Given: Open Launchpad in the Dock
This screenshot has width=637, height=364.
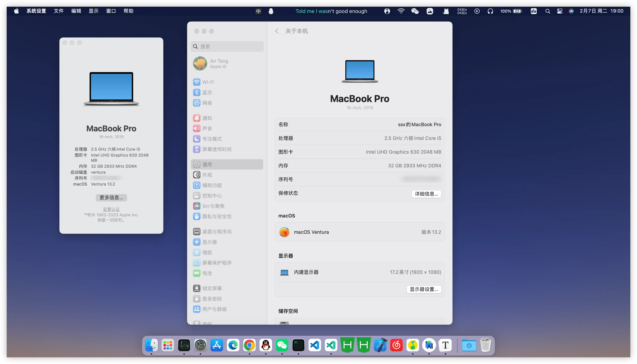Looking at the screenshot, I should point(168,345).
